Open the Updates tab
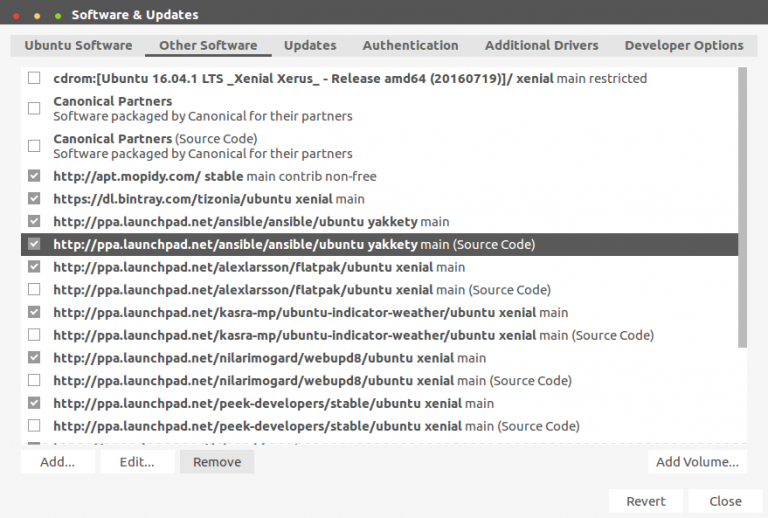The height and width of the screenshot is (518, 768). pyautogui.click(x=310, y=45)
